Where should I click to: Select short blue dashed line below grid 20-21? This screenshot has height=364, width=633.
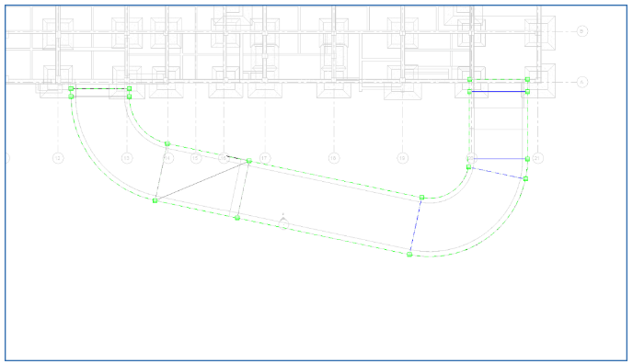497,173
